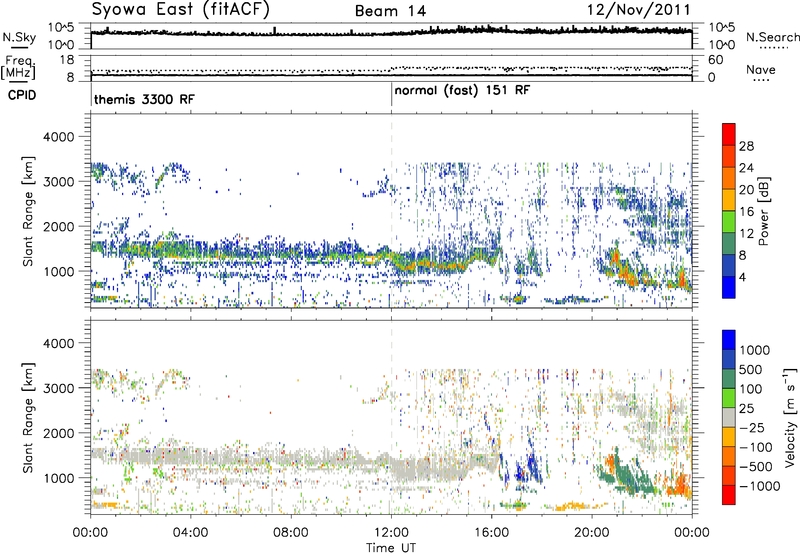
Task: Select the '25' tick on Velocity colorbar
Action: (747, 408)
